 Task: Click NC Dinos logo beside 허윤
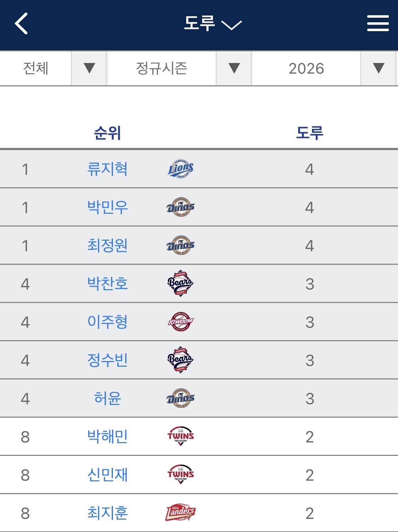click(x=181, y=398)
